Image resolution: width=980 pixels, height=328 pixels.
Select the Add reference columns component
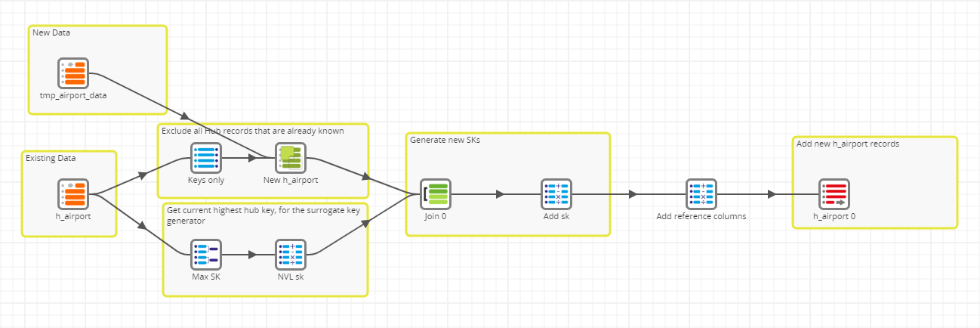click(x=701, y=194)
